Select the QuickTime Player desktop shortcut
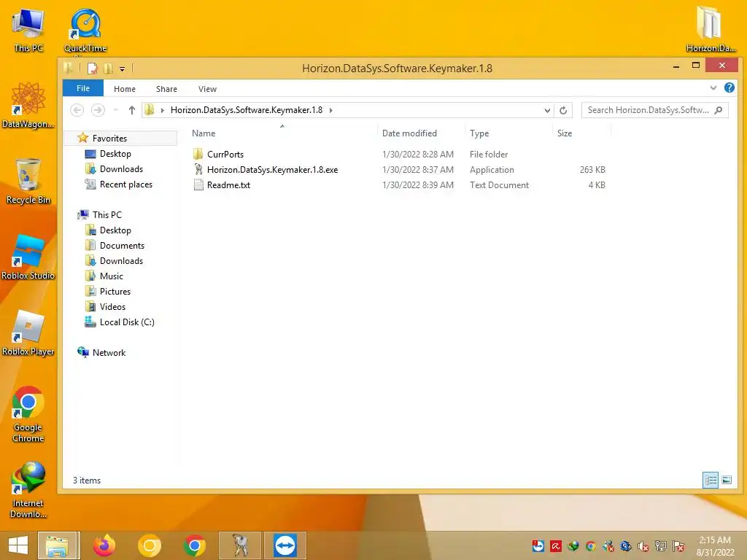747x560 pixels. pyautogui.click(x=85, y=31)
